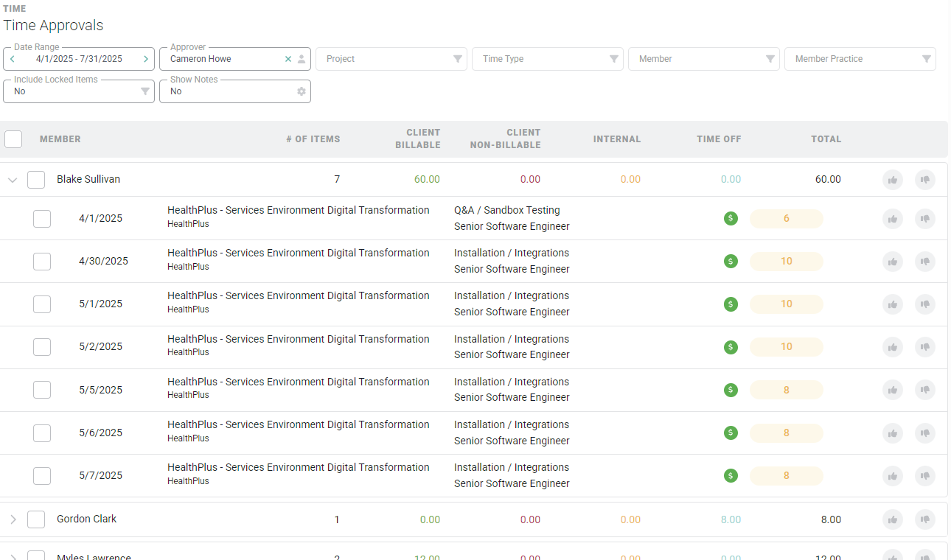Click the billable dollar icon on 4/30/2025 row

[731, 261]
